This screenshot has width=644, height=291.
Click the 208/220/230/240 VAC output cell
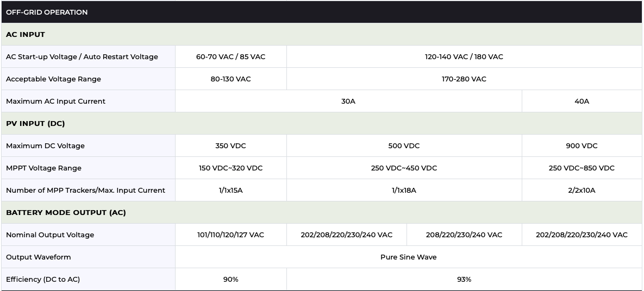pos(464,235)
